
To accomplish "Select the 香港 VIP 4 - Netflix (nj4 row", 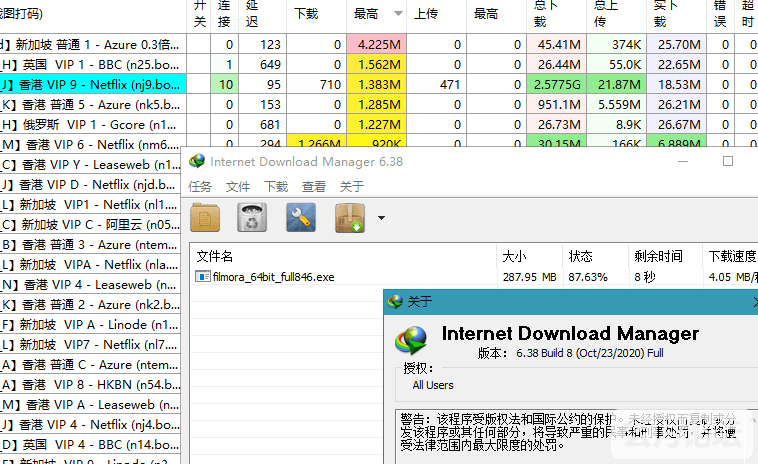I will tap(90, 425).
